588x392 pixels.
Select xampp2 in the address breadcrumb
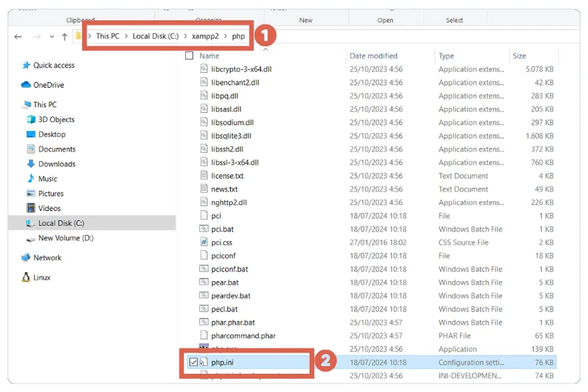pos(205,36)
